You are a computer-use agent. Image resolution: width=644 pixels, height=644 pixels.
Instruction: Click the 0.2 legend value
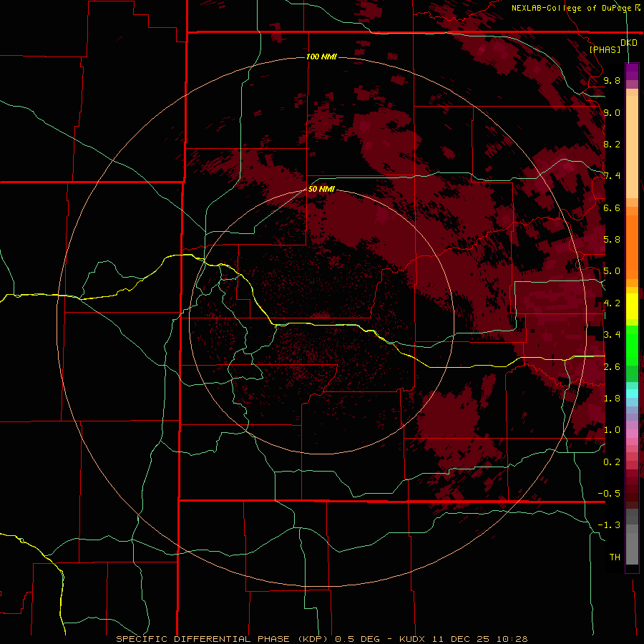[x=612, y=462]
